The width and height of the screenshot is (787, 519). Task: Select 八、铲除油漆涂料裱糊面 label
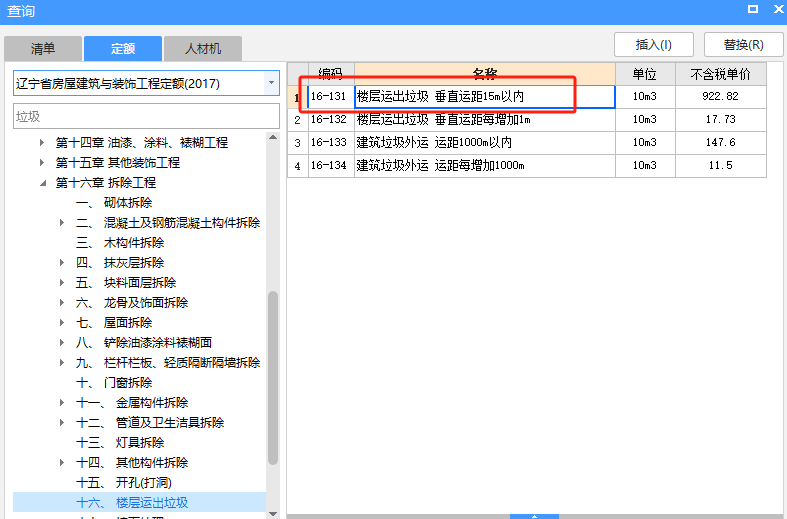point(144,343)
